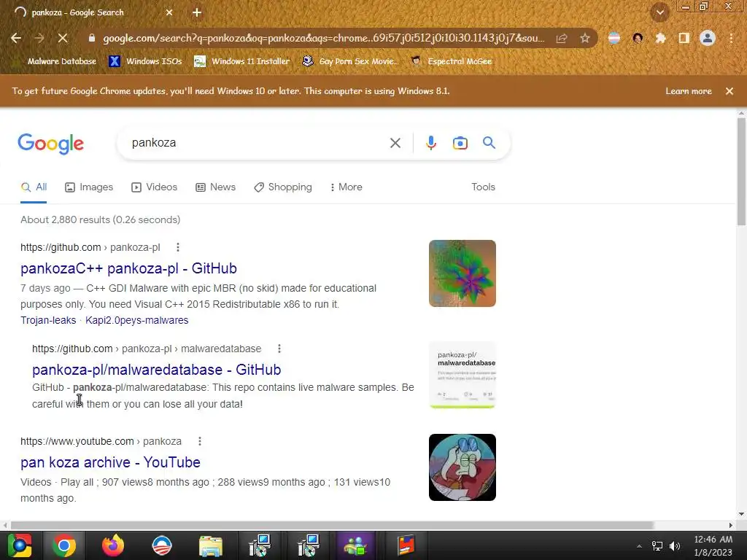The height and width of the screenshot is (560, 747).
Task: Search by image with camera icon
Action: 460,143
